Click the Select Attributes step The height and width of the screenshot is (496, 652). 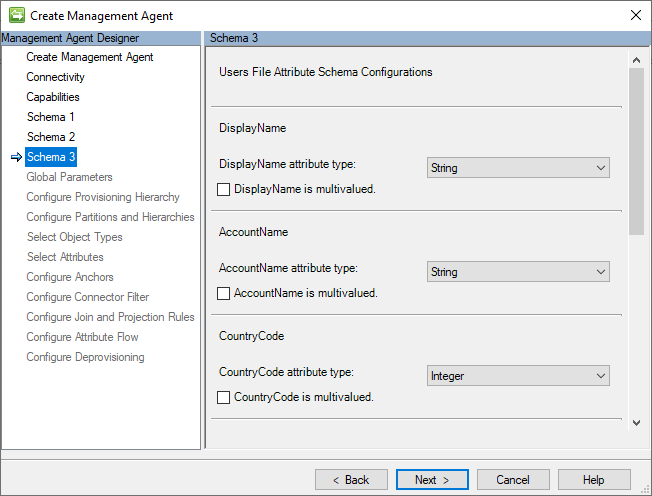tap(65, 257)
